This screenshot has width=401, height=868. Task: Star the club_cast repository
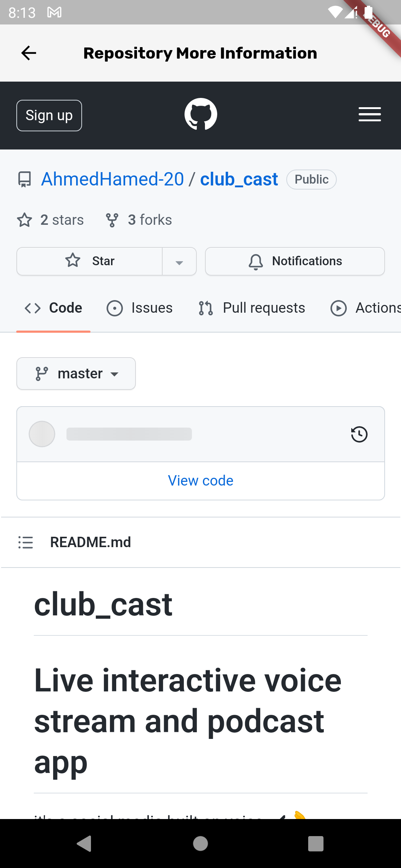89,261
